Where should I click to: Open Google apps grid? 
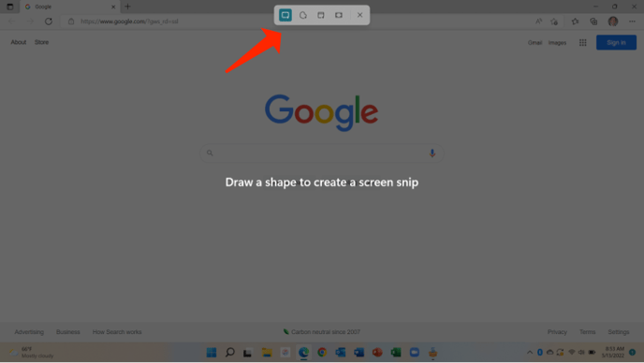pyautogui.click(x=583, y=43)
